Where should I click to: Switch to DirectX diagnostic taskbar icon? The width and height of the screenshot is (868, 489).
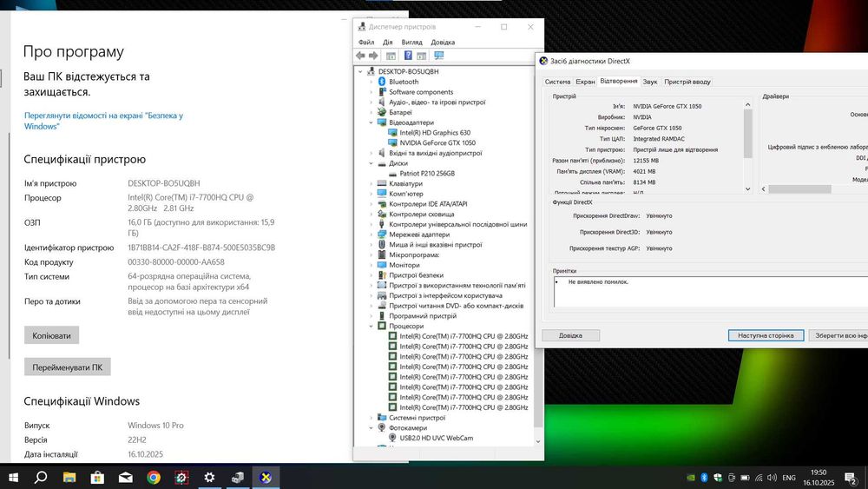266,477
